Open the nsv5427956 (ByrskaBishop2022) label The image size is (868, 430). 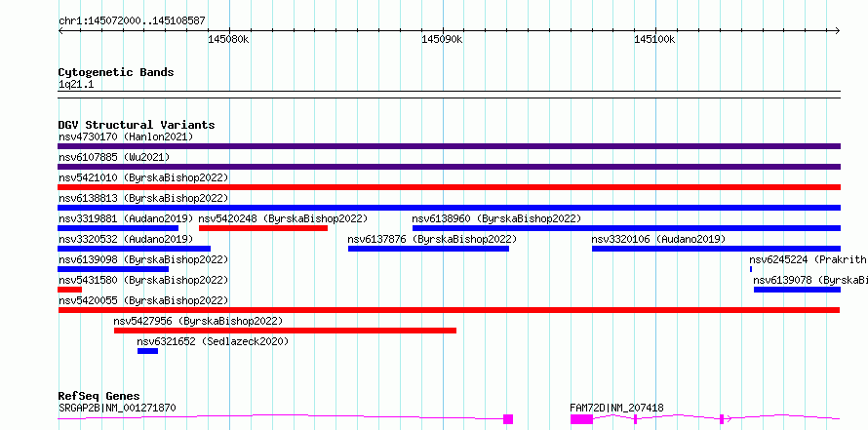(x=198, y=321)
